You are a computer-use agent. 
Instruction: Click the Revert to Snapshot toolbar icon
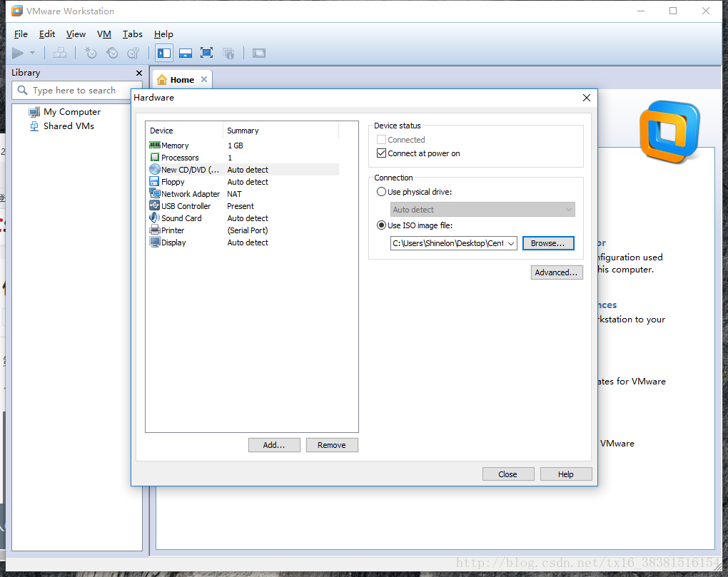tap(112, 53)
